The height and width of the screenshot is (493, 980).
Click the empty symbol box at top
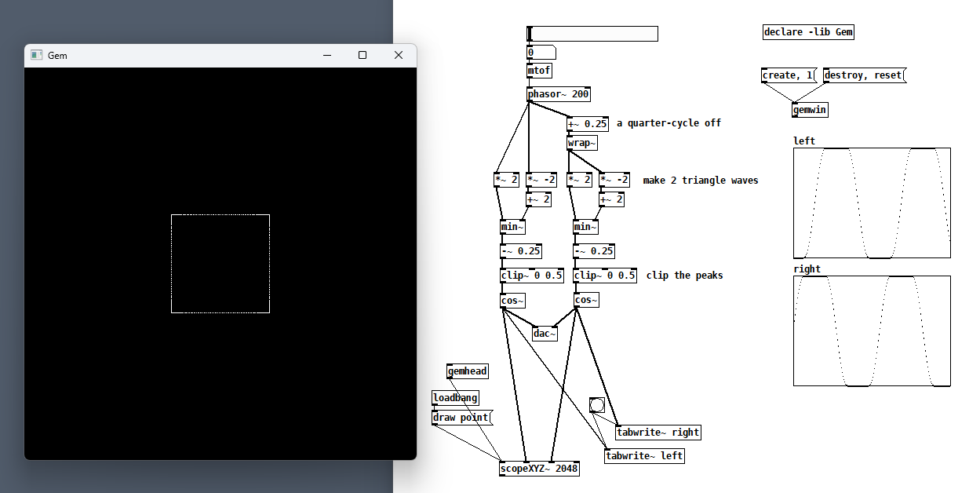pyautogui.click(x=592, y=34)
